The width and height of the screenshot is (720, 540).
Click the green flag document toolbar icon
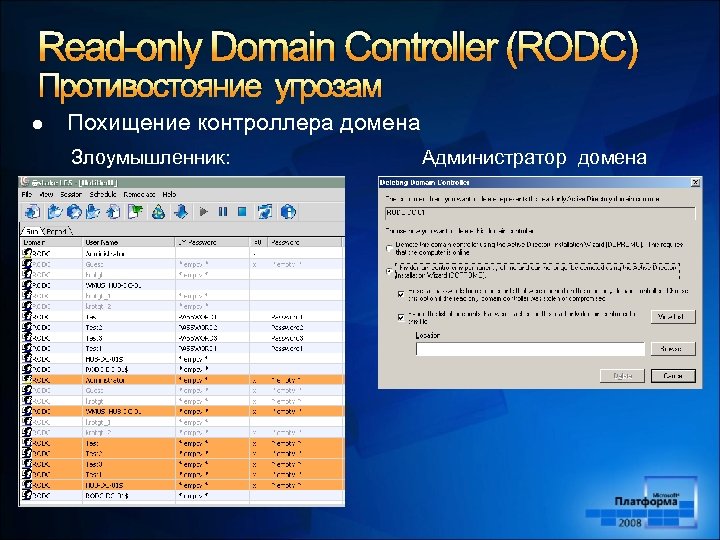135,212
